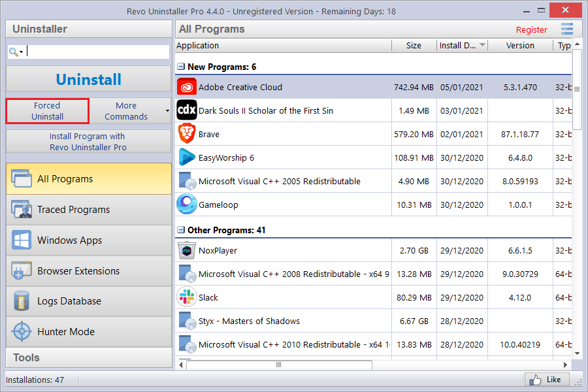Click inside the Uninstaller search field

point(97,52)
